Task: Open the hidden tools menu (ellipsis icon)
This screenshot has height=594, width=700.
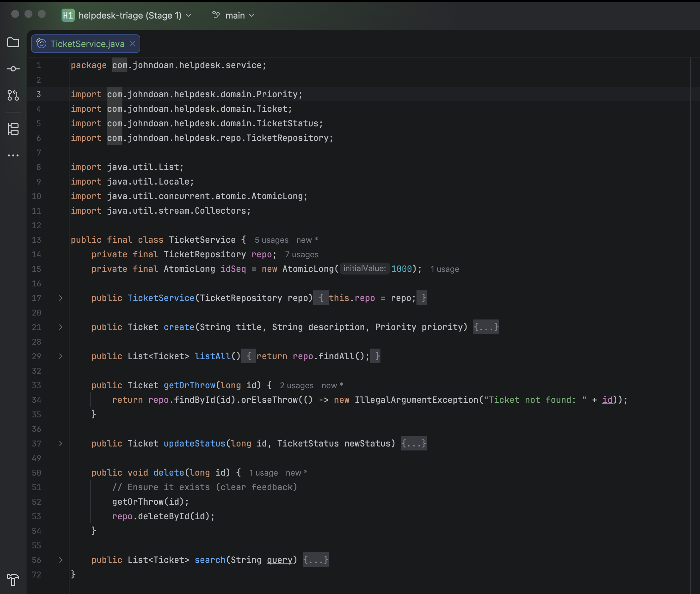Action: [x=13, y=155]
